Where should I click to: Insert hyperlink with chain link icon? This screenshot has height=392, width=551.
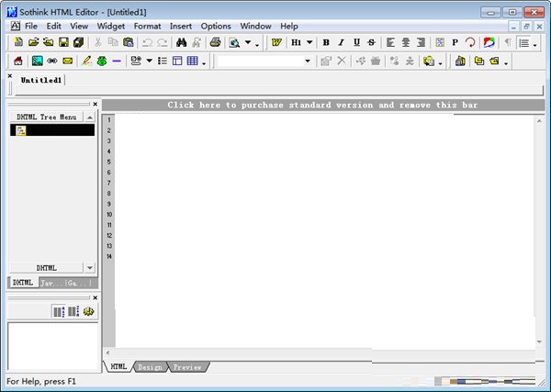click(x=52, y=62)
